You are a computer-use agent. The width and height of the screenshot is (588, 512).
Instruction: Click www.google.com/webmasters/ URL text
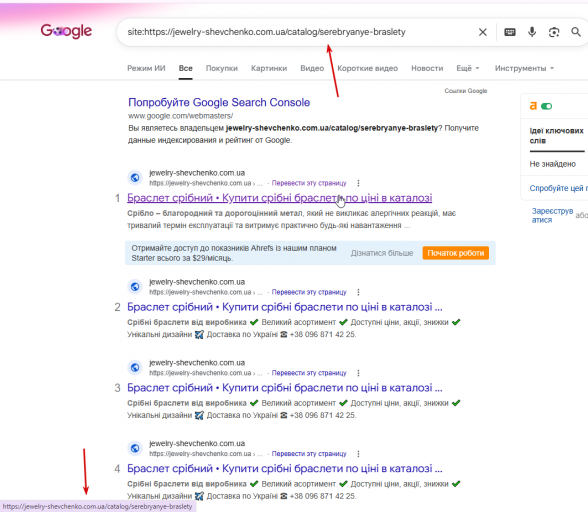tap(180, 116)
